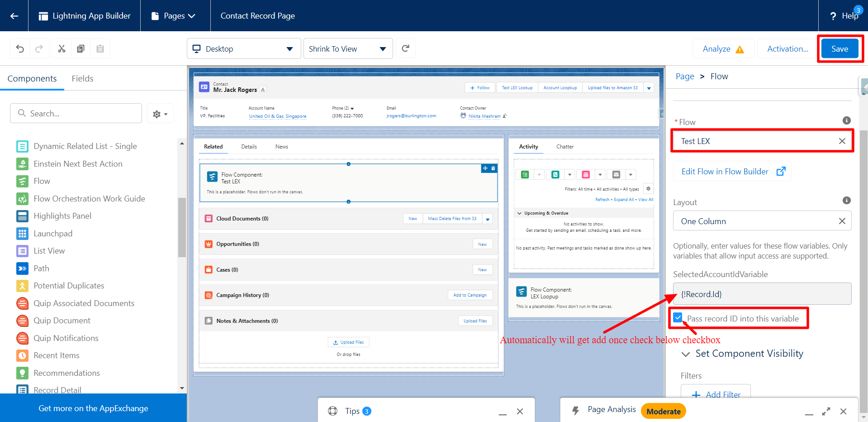Click the components Search field

[76, 113]
